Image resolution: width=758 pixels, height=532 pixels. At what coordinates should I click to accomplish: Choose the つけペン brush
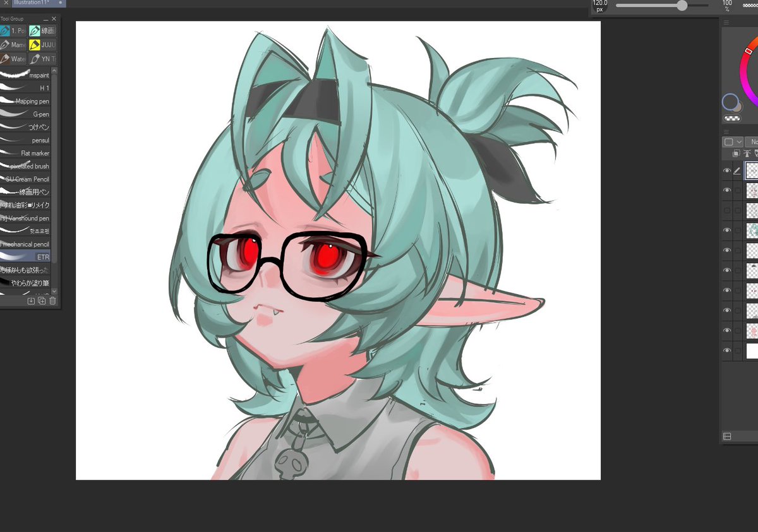(25, 127)
